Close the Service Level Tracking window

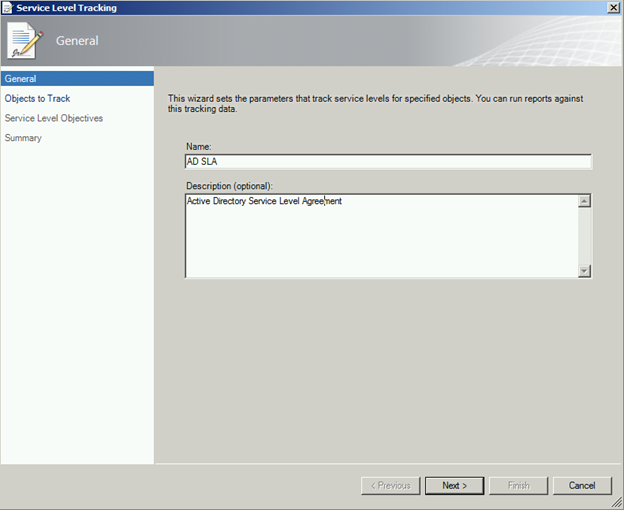[613, 8]
